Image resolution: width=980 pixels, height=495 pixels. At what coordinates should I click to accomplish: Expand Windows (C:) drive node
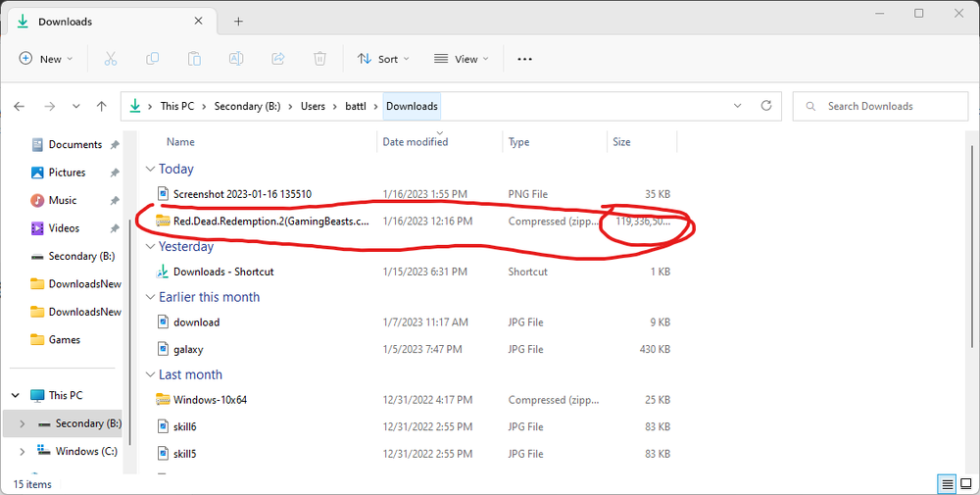(x=23, y=451)
